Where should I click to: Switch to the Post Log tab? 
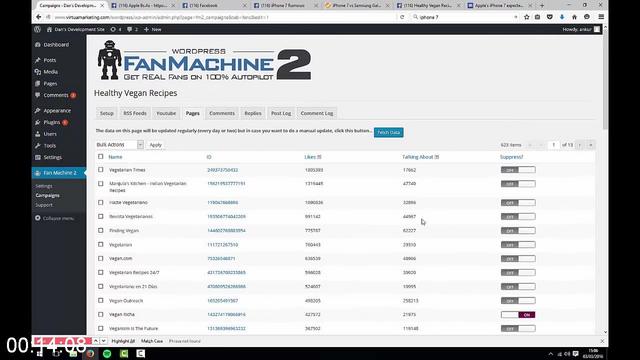coord(281,113)
